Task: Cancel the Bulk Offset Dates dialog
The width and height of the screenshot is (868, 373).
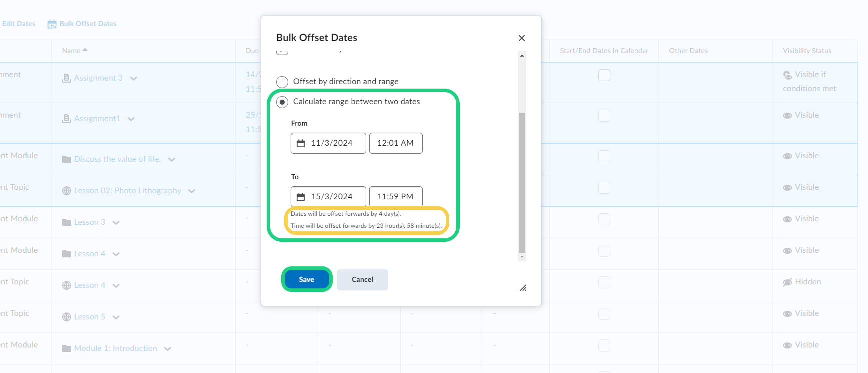Action: point(362,279)
